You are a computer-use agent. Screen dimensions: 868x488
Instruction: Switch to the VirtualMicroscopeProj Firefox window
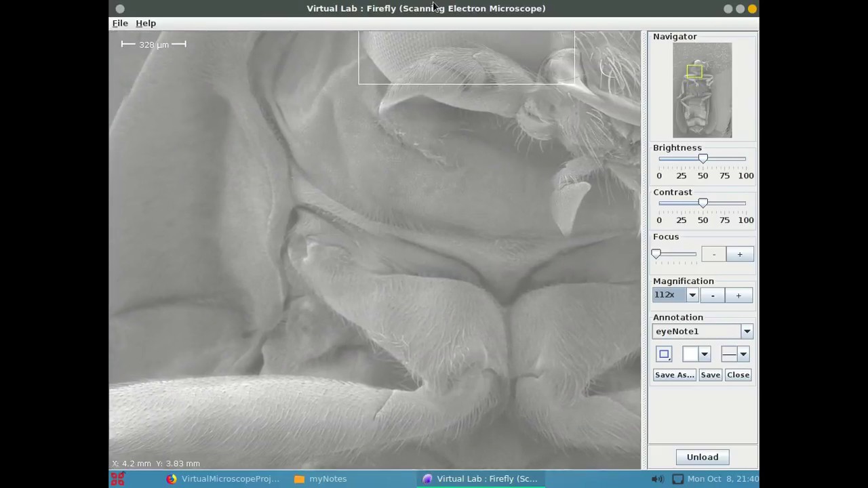(x=222, y=479)
